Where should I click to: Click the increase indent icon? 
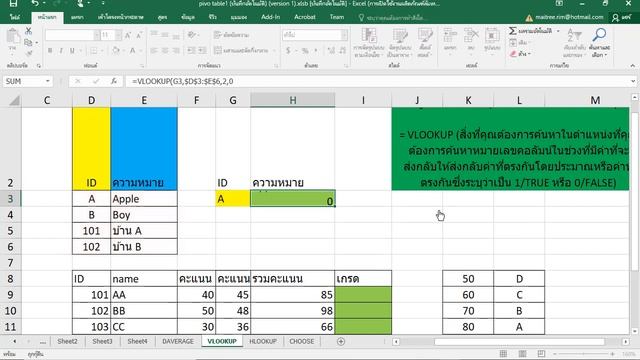click(202, 51)
